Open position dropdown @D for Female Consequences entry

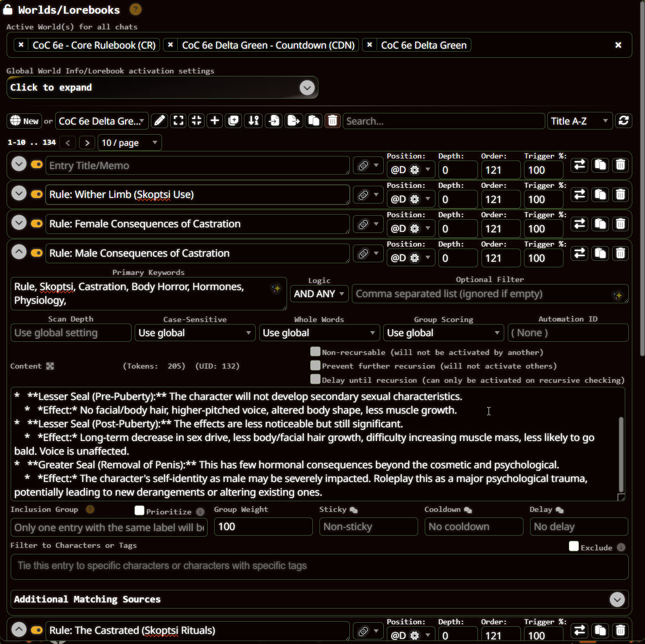[410, 228]
